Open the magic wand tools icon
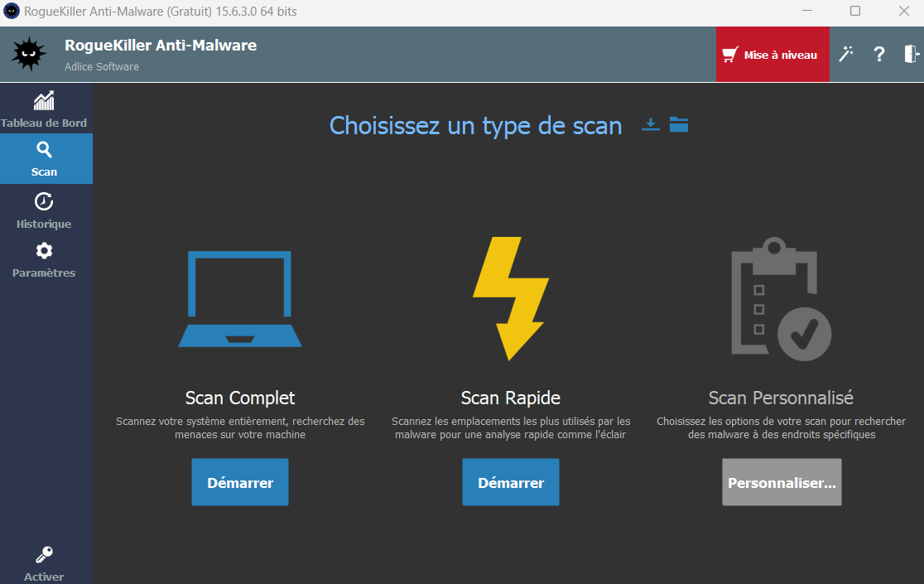Screen dimensions: 924x584 pyautogui.click(x=846, y=54)
